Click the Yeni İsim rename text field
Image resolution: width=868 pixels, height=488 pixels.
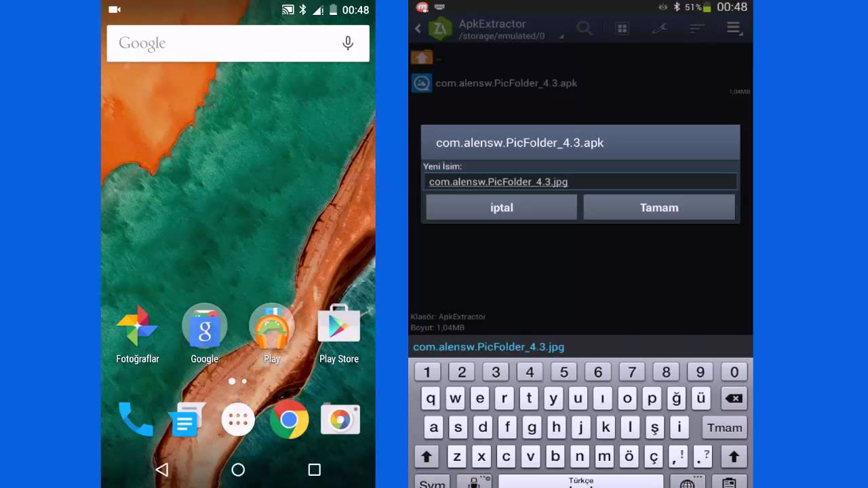click(x=580, y=182)
